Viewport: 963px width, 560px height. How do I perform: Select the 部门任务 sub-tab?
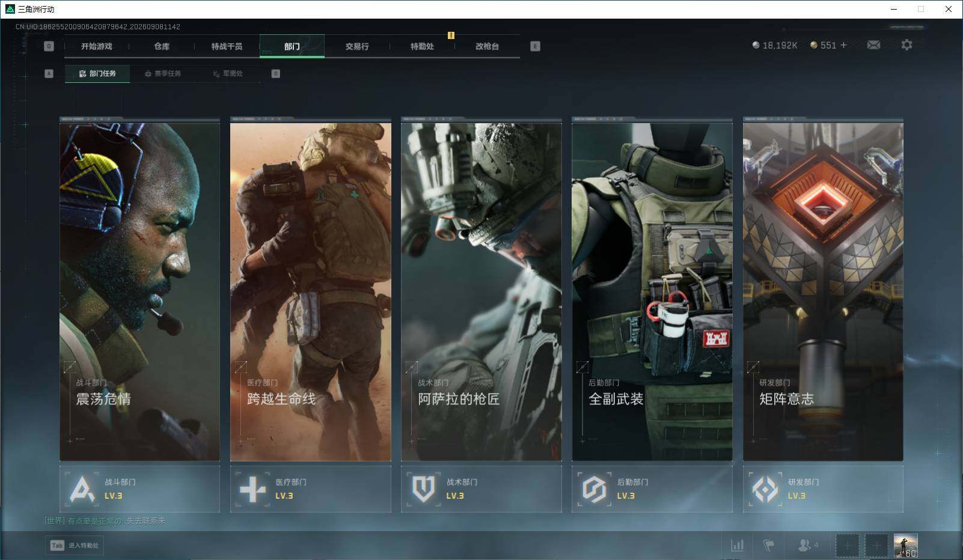(x=97, y=73)
